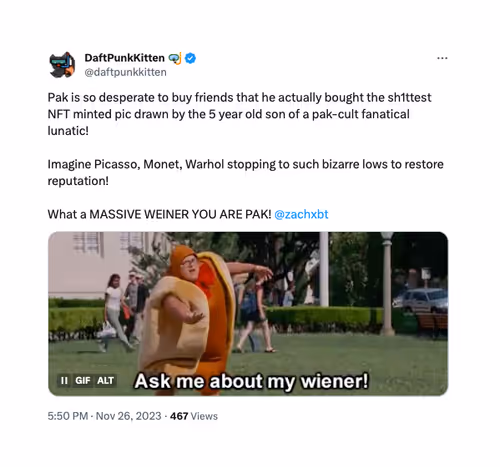Click the 467 Views counter
The image size is (500, 467).
(x=194, y=416)
